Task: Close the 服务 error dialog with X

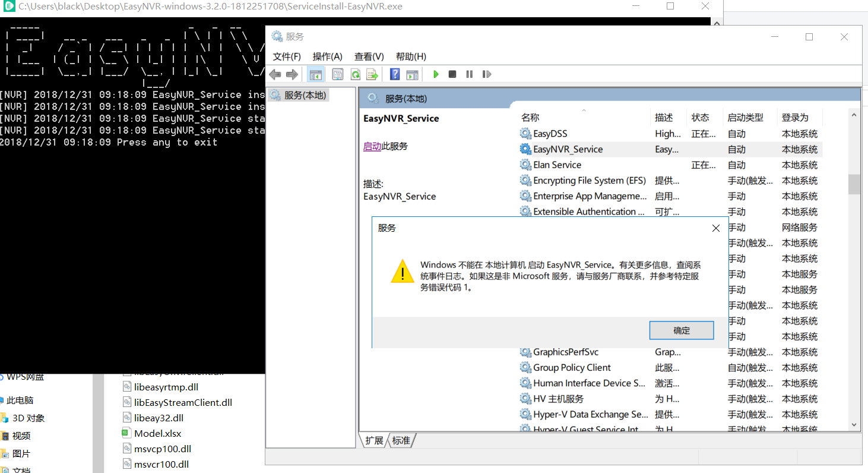Action: [x=716, y=228]
